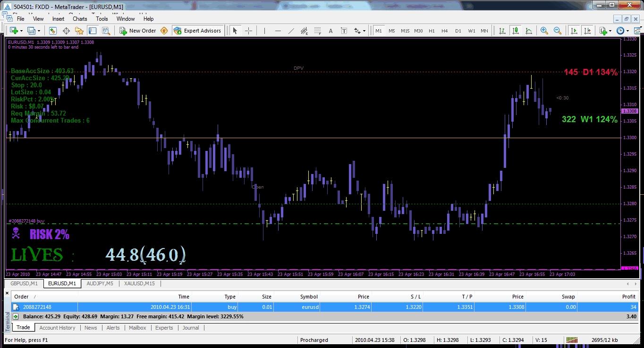The height and width of the screenshot is (348, 644).
Task: Open the Profiles dropdown arrow
Action: click(x=39, y=31)
